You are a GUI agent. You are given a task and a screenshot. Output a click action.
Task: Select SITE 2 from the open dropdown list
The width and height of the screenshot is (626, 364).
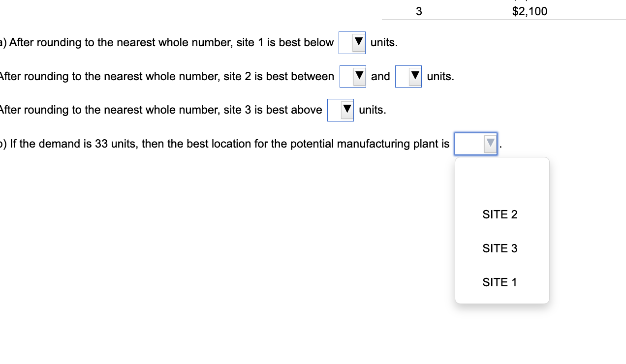pyautogui.click(x=500, y=214)
